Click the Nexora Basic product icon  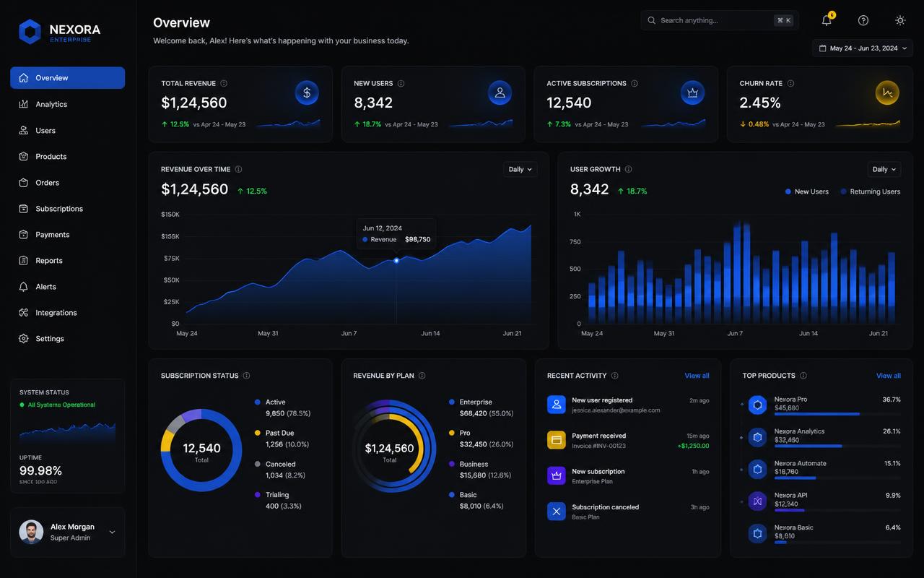pos(757,533)
